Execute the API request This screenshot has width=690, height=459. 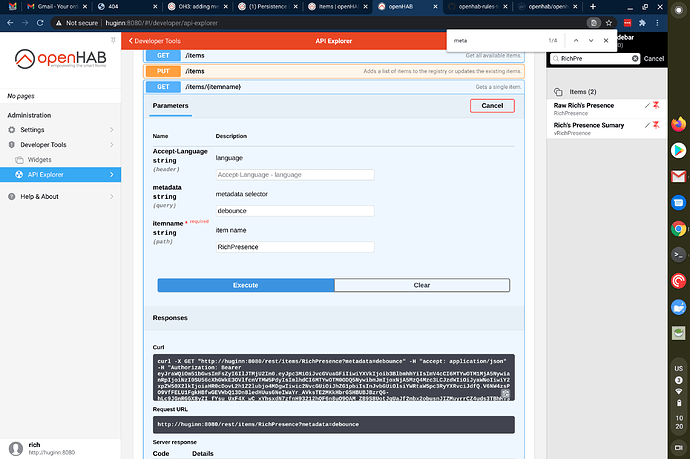tap(246, 285)
